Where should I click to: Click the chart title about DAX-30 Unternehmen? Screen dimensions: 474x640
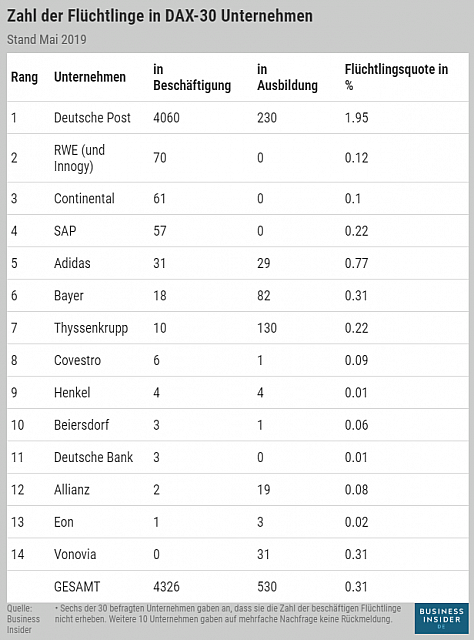(x=160, y=16)
